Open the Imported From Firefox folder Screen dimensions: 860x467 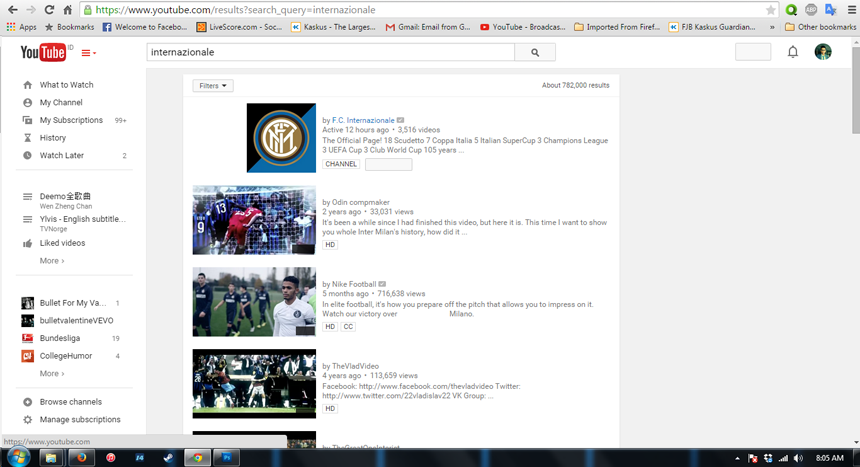pyautogui.click(x=617, y=27)
